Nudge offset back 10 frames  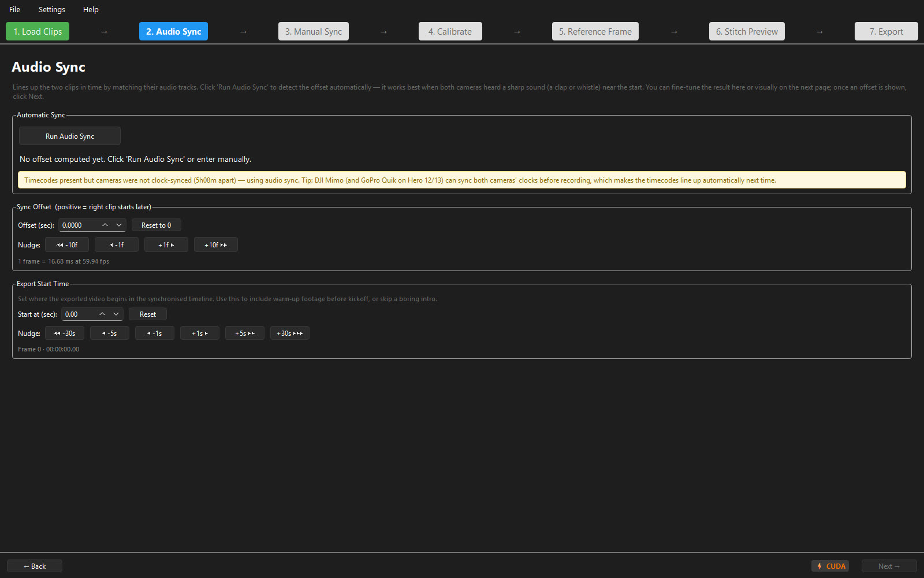67,244
